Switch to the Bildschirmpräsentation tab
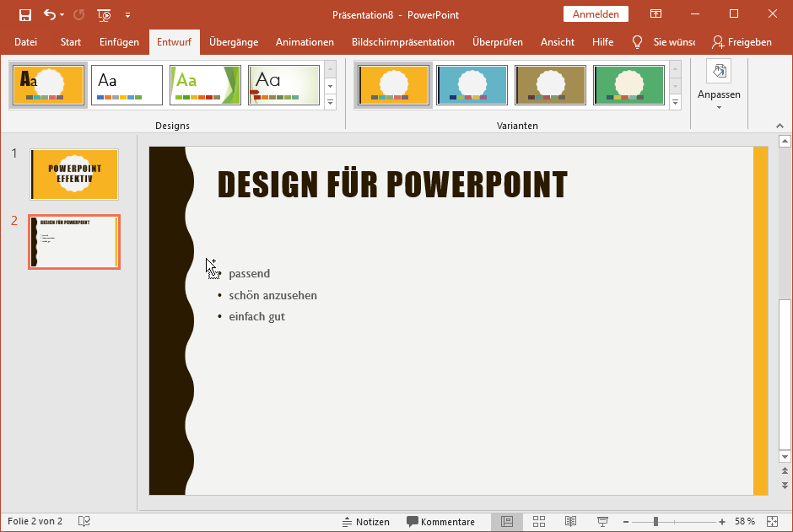The image size is (793, 532). click(x=403, y=42)
